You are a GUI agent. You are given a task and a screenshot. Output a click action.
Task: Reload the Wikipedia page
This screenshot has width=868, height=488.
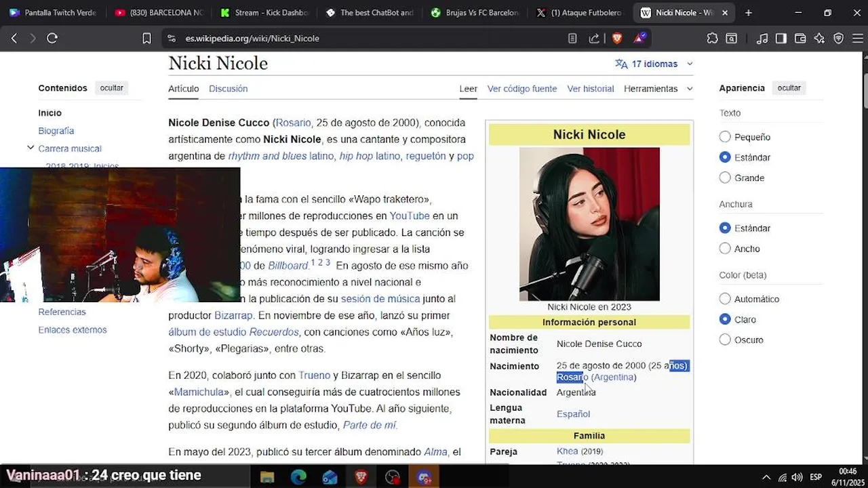point(52,39)
